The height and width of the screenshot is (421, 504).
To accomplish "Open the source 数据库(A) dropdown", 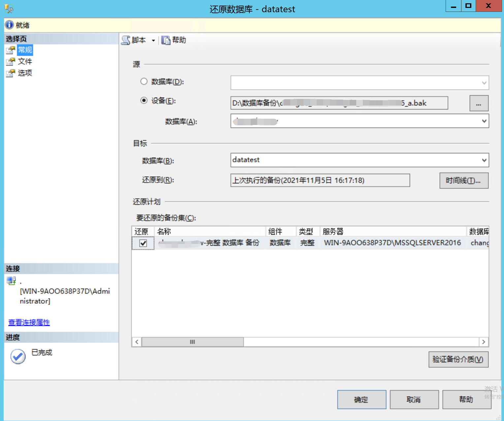I will 484,121.
